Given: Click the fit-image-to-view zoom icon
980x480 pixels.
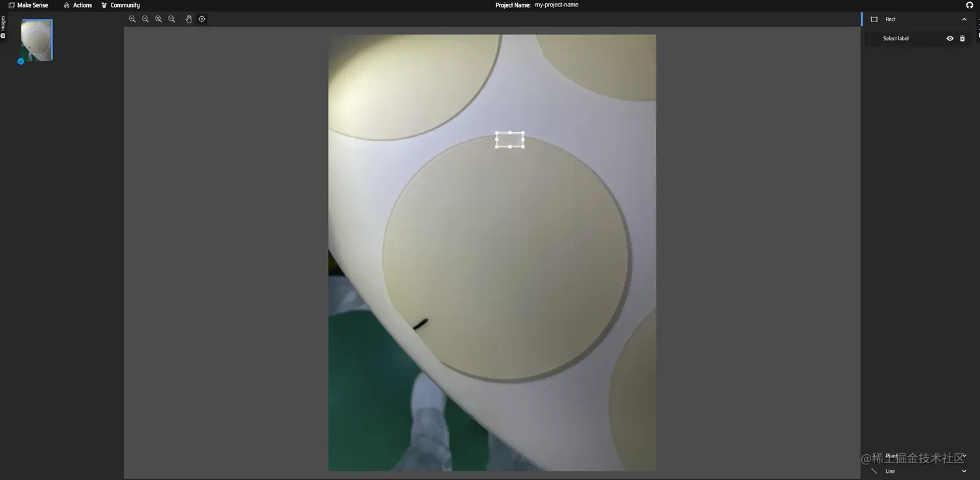Looking at the screenshot, I should click(x=158, y=19).
